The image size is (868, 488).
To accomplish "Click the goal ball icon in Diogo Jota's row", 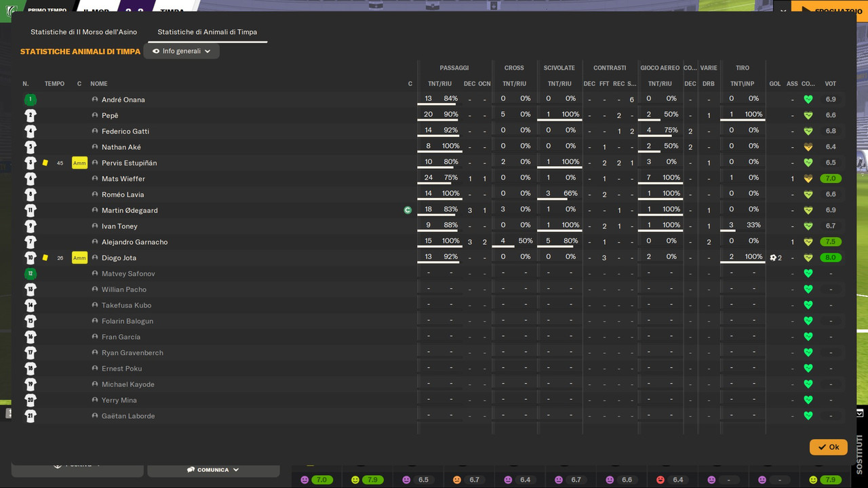I will (773, 258).
